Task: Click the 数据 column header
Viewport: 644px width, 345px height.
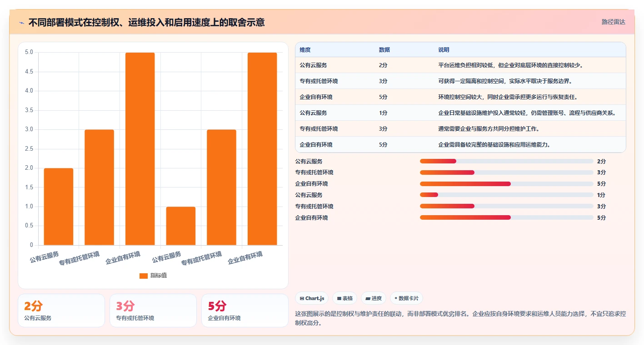Action: tap(384, 49)
